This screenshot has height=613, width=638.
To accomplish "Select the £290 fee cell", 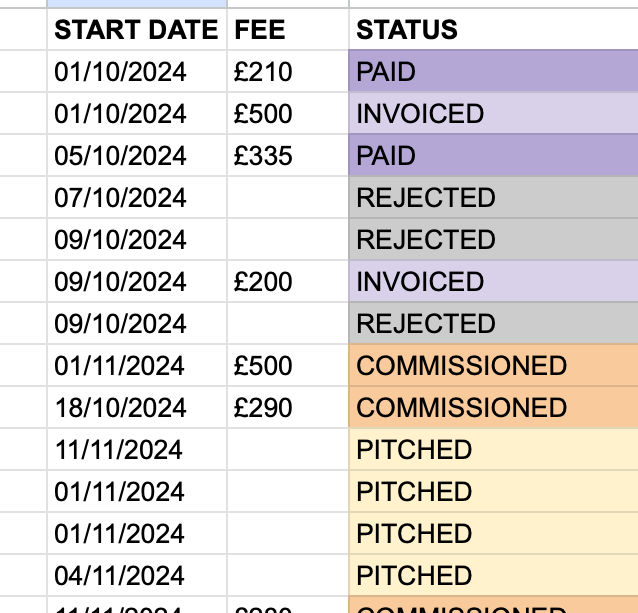I will (x=288, y=407).
